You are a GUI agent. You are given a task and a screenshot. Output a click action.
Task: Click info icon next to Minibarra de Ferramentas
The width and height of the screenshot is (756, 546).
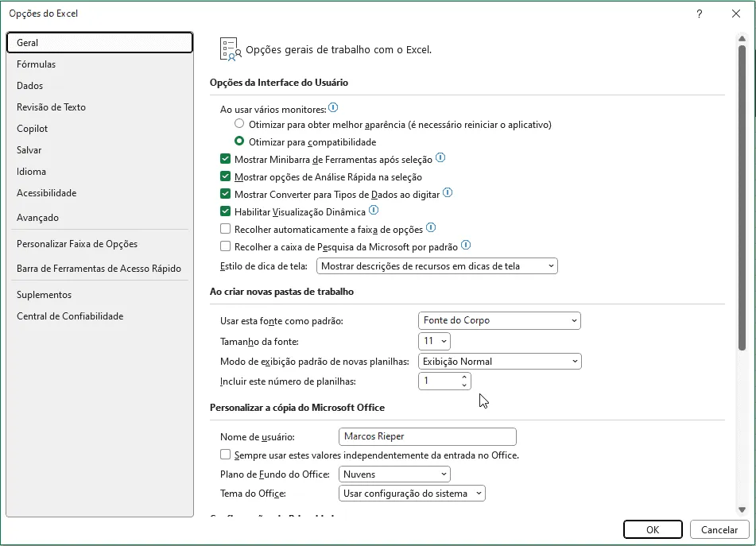click(440, 157)
